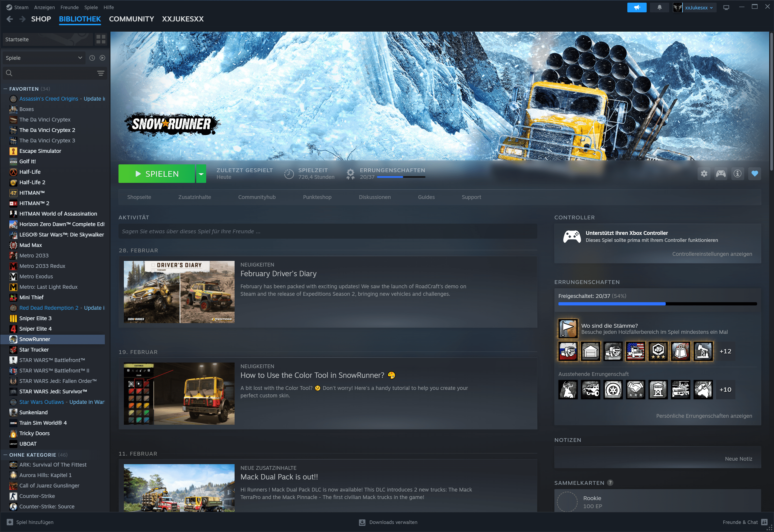This screenshot has width=774, height=532.
Task: Open controller layout icon for SnowRunner
Action: 721,173
